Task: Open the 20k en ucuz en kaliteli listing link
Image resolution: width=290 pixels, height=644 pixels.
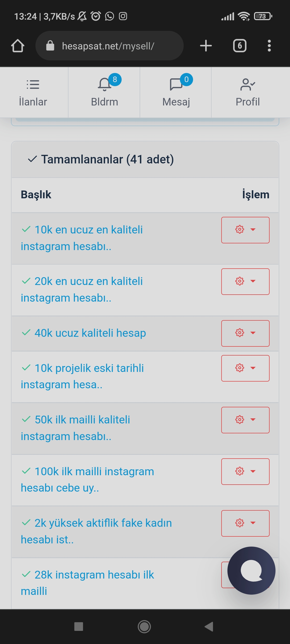Action: coord(82,290)
